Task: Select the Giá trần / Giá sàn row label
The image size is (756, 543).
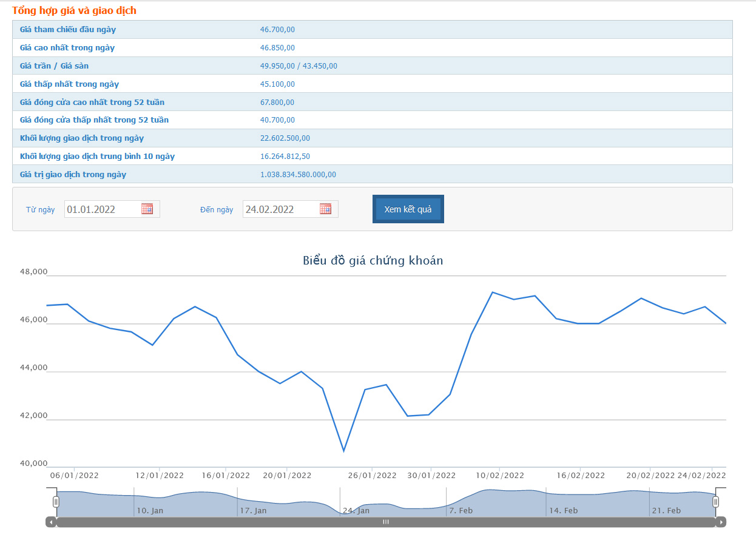Action: tap(54, 66)
